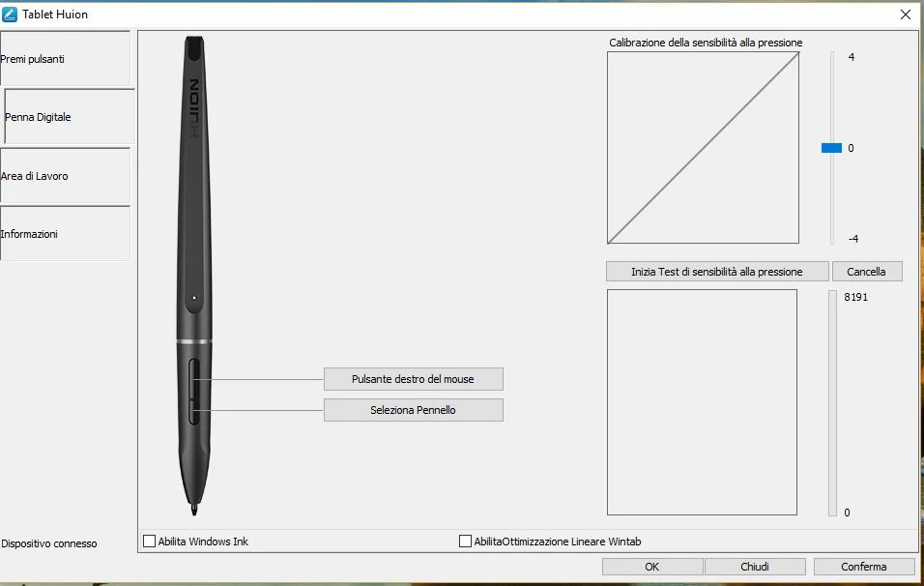Click the Seleziona Pennello pen button assignment
The height and width of the screenshot is (586, 924).
point(413,410)
